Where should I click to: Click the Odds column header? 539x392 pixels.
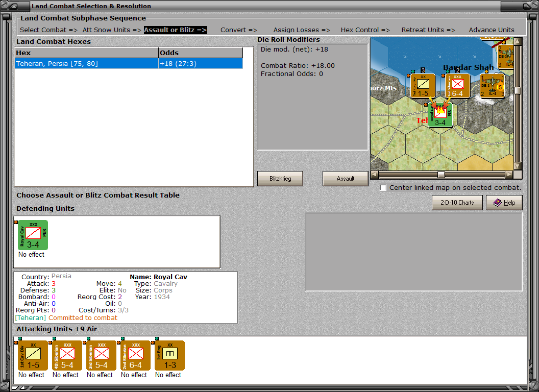(x=201, y=53)
